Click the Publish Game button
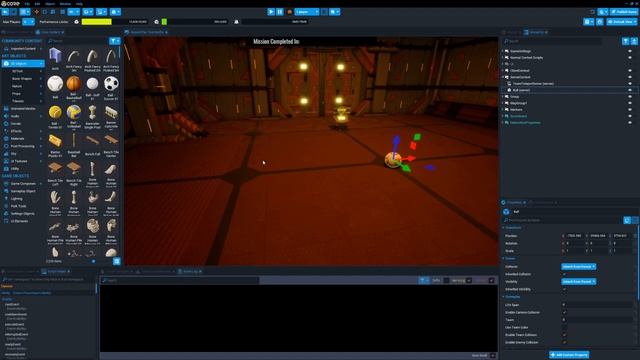 pyautogui.click(x=624, y=12)
